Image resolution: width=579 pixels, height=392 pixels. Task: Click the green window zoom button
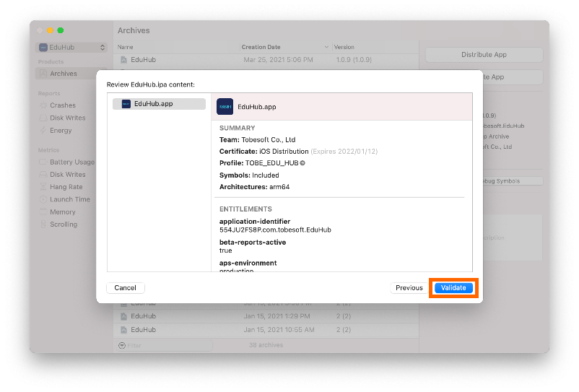[x=61, y=30]
